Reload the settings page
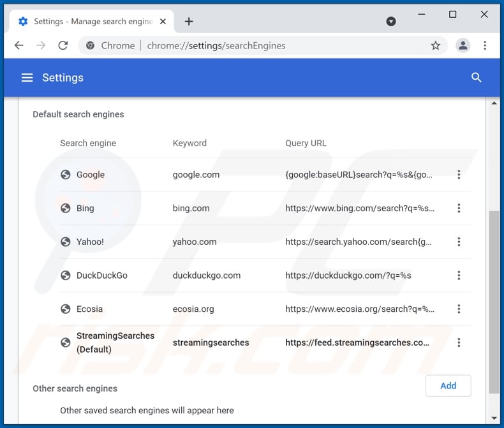Image resolution: width=504 pixels, height=428 pixels. tap(63, 46)
